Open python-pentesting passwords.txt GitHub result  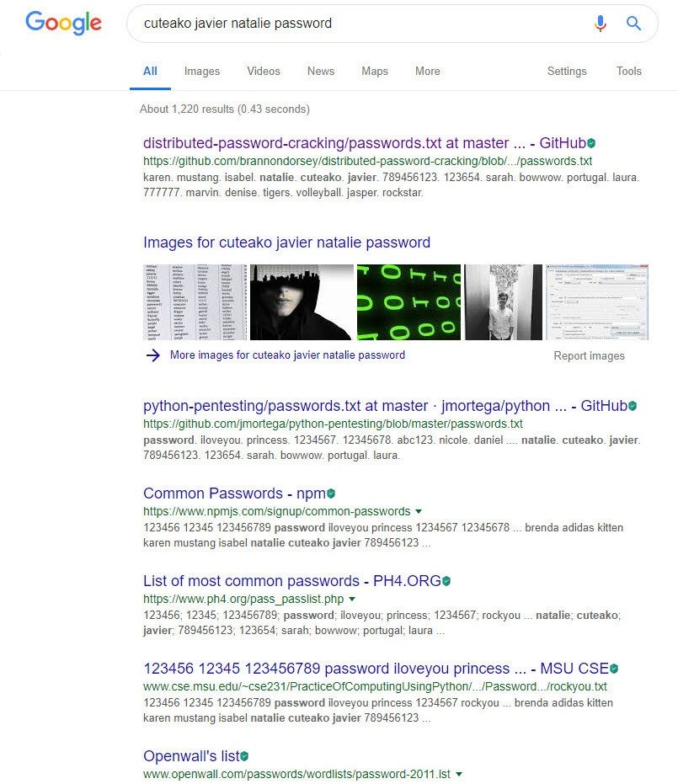[x=385, y=406]
